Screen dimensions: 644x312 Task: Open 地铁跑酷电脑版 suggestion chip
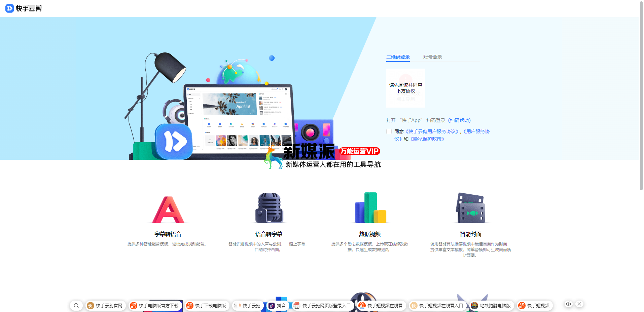point(492,306)
